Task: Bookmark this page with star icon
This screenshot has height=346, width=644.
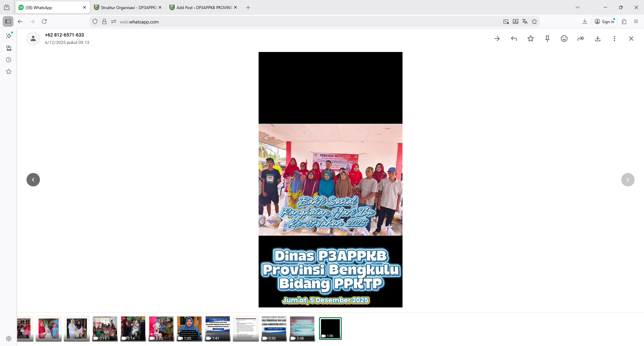Action: click(534, 21)
